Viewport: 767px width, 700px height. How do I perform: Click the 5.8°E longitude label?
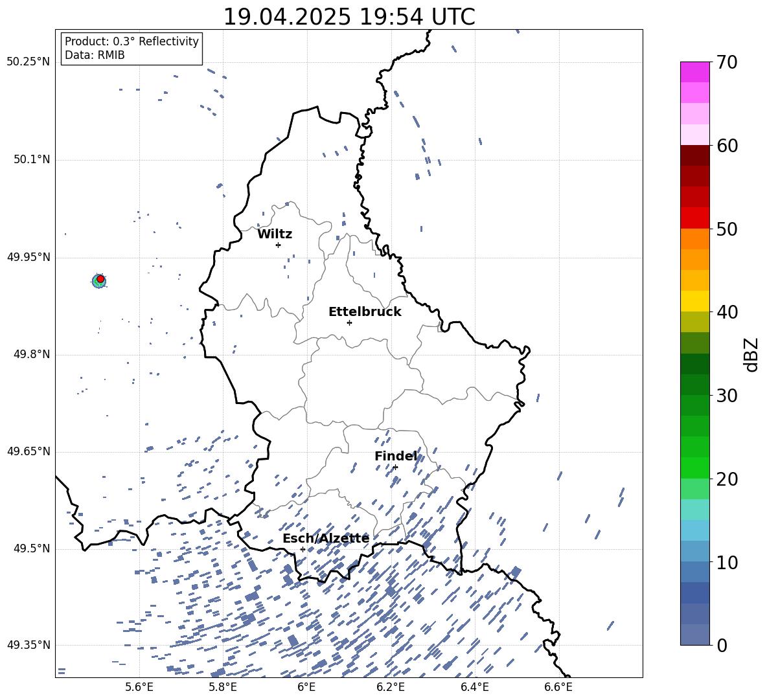coord(223,688)
